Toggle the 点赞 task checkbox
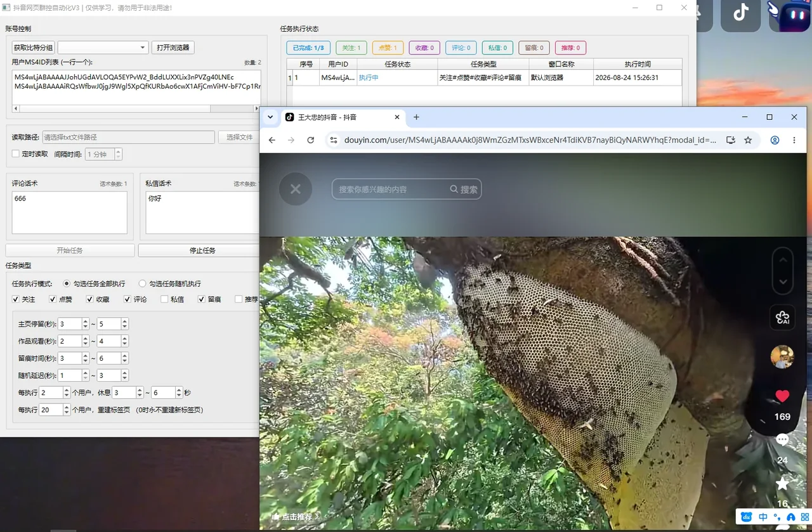This screenshot has width=812, height=532. (53, 299)
